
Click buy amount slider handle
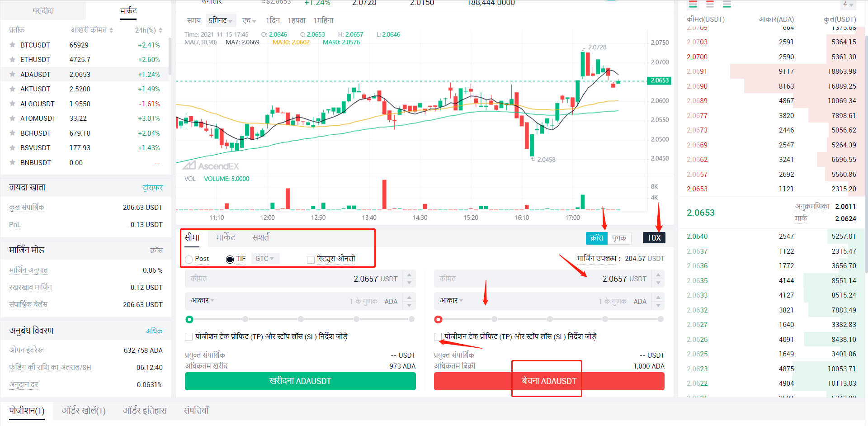189,319
